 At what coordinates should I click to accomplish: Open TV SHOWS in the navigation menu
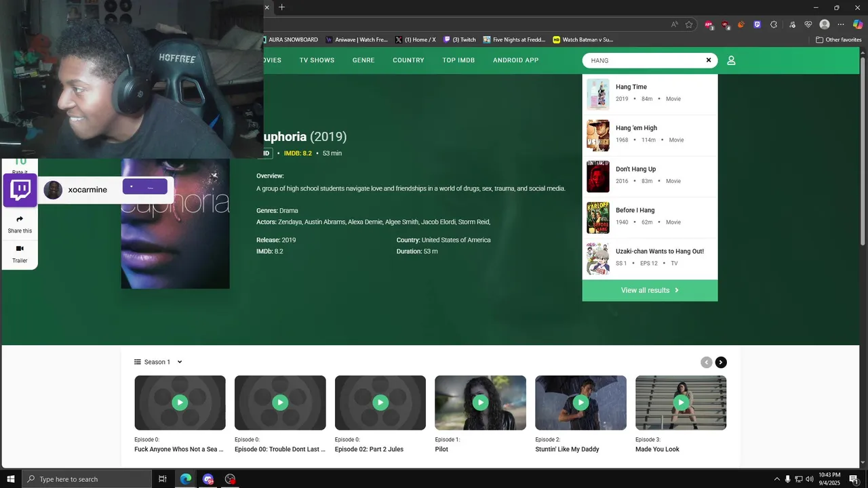pos(317,60)
